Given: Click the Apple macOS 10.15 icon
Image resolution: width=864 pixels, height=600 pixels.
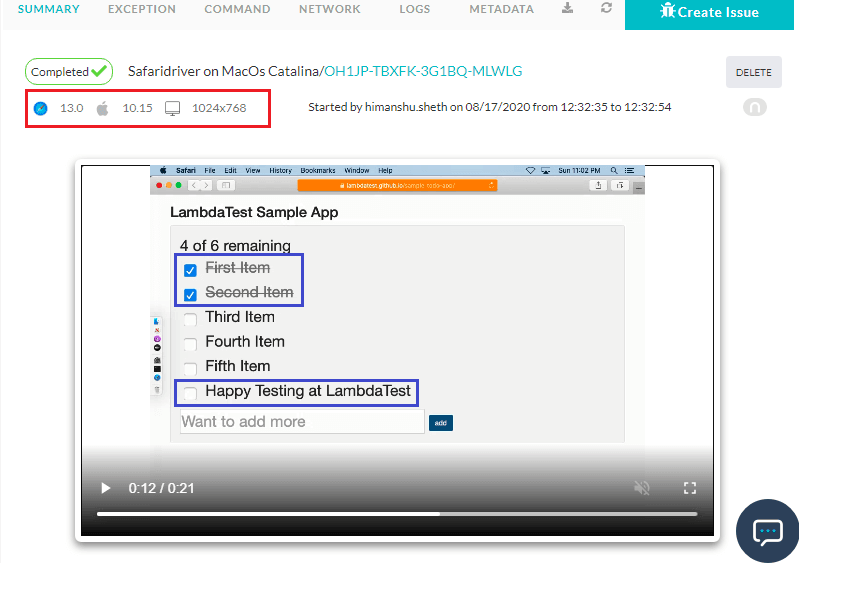Looking at the screenshot, I should click(101, 107).
